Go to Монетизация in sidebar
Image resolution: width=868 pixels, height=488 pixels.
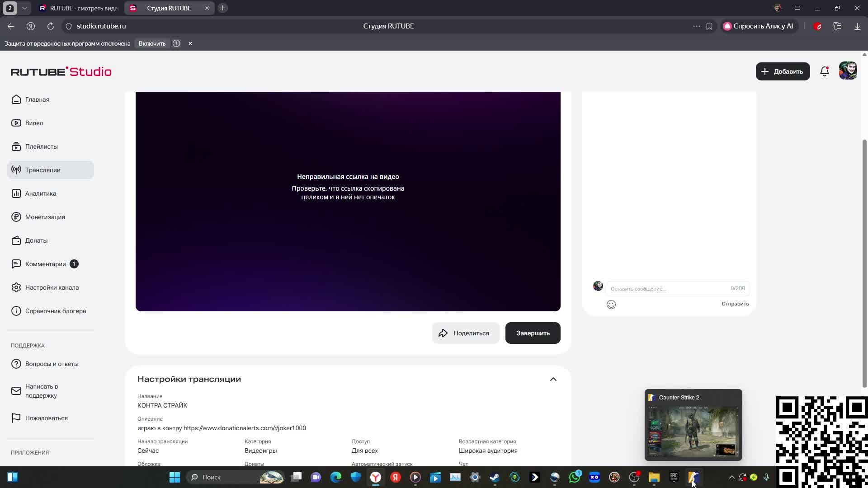click(x=45, y=217)
